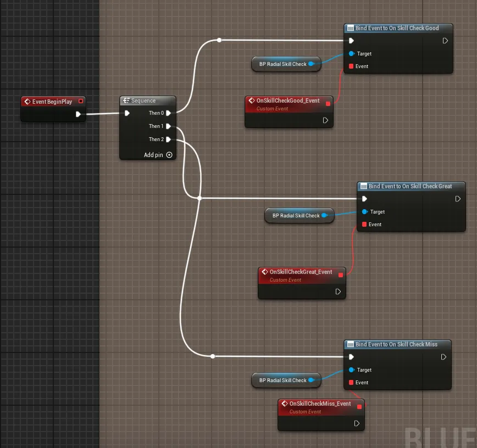Image resolution: width=477 pixels, height=448 pixels.
Task: Click Event pin on Bind Skill Check Good
Action: click(x=351, y=66)
